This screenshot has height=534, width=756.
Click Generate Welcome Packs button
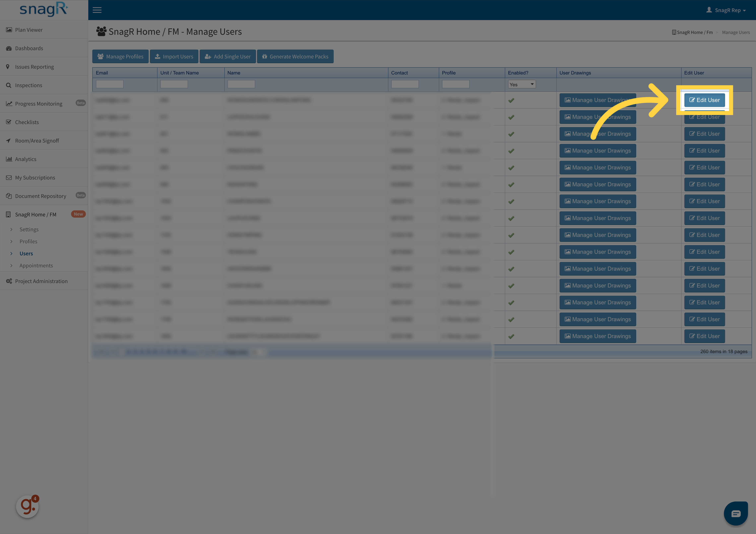pyautogui.click(x=295, y=57)
